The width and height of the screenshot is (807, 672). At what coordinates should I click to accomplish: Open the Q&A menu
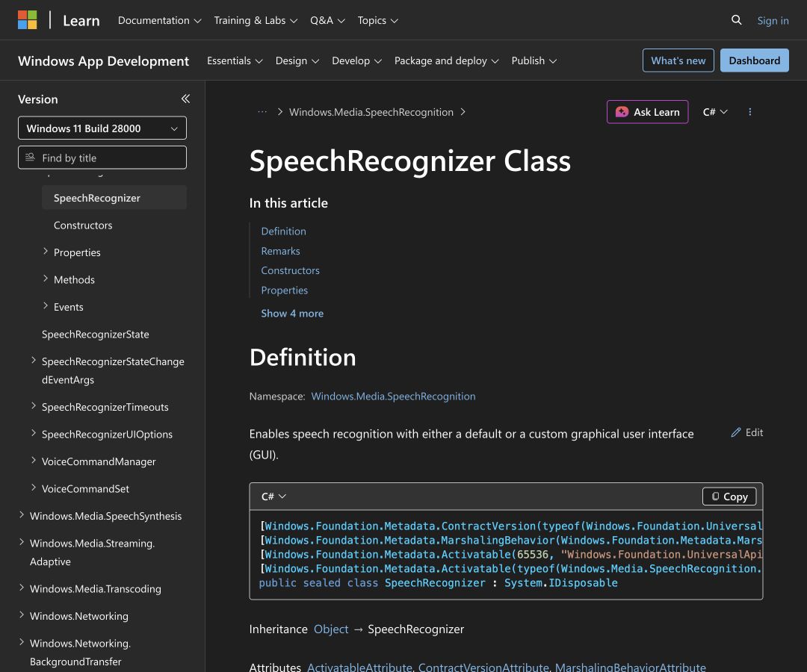point(327,21)
